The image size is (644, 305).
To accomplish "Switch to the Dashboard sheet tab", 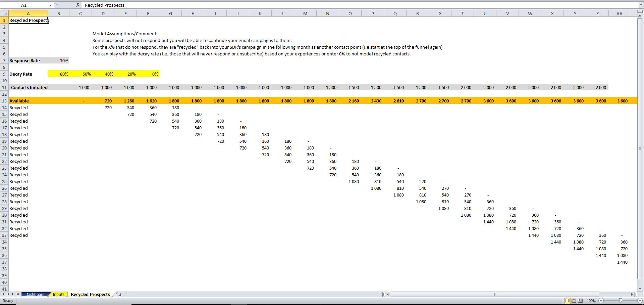I will click(x=35, y=294).
